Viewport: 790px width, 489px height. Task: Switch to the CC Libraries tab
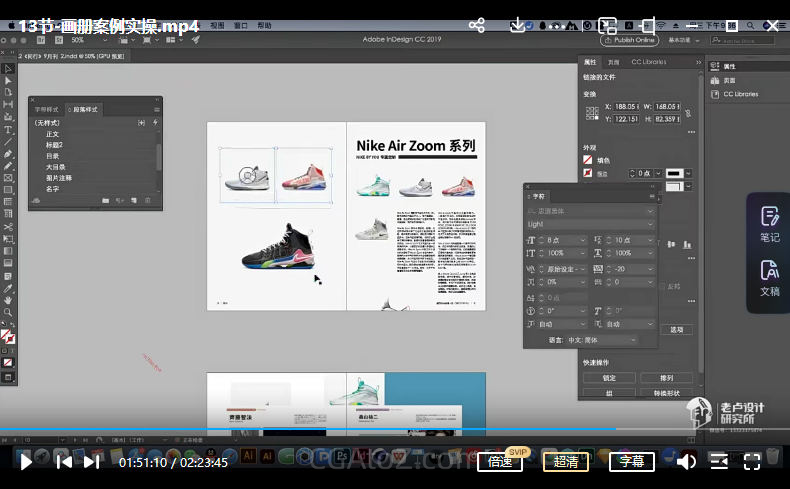(648, 62)
